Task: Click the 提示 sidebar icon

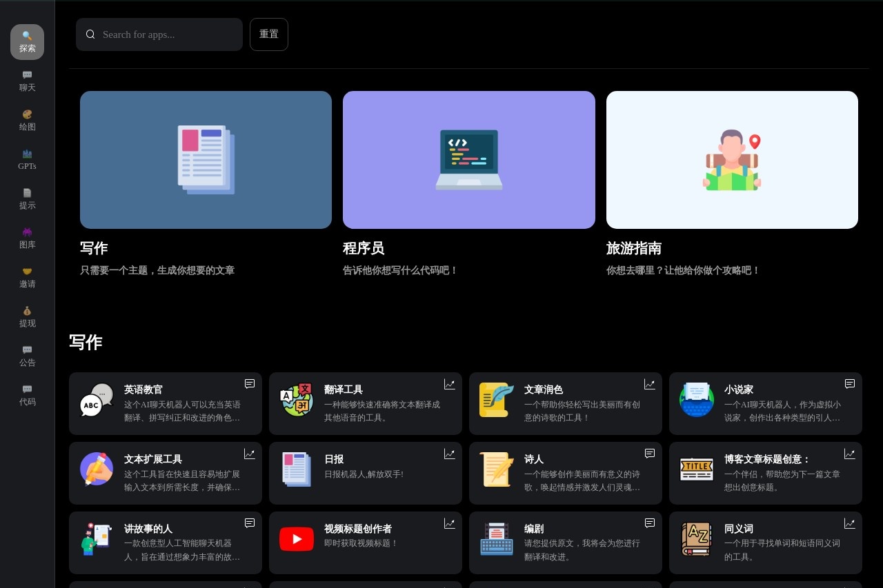Action: click(28, 199)
